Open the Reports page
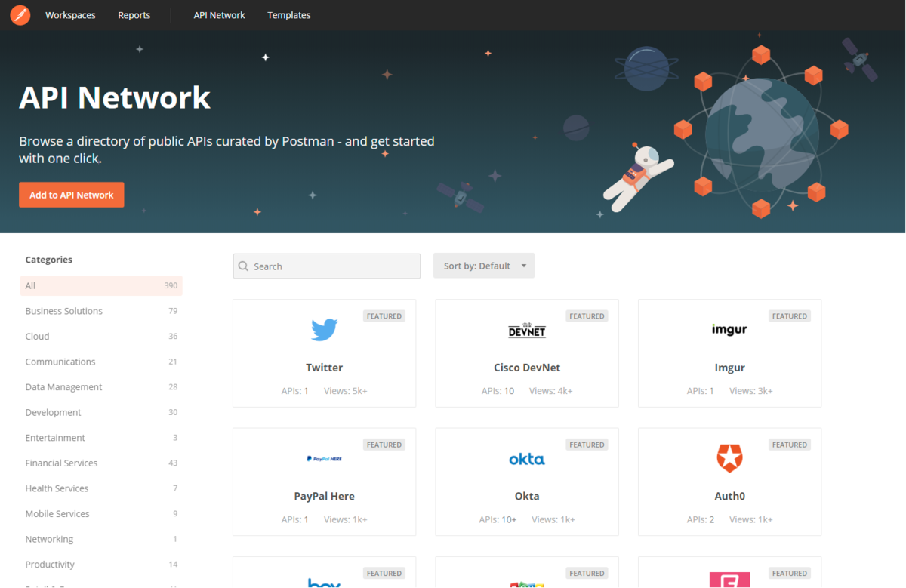The height and width of the screenshot is (588, 906). (134, 15)
